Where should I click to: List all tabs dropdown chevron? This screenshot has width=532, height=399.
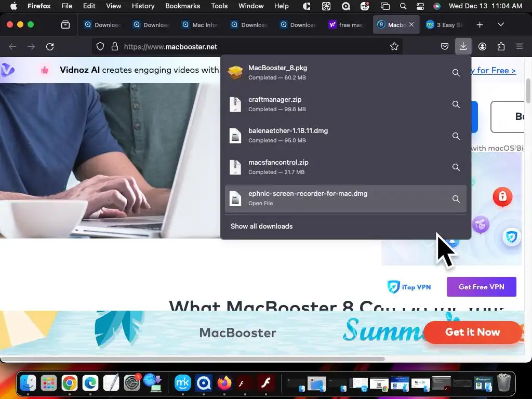point(501,24)
